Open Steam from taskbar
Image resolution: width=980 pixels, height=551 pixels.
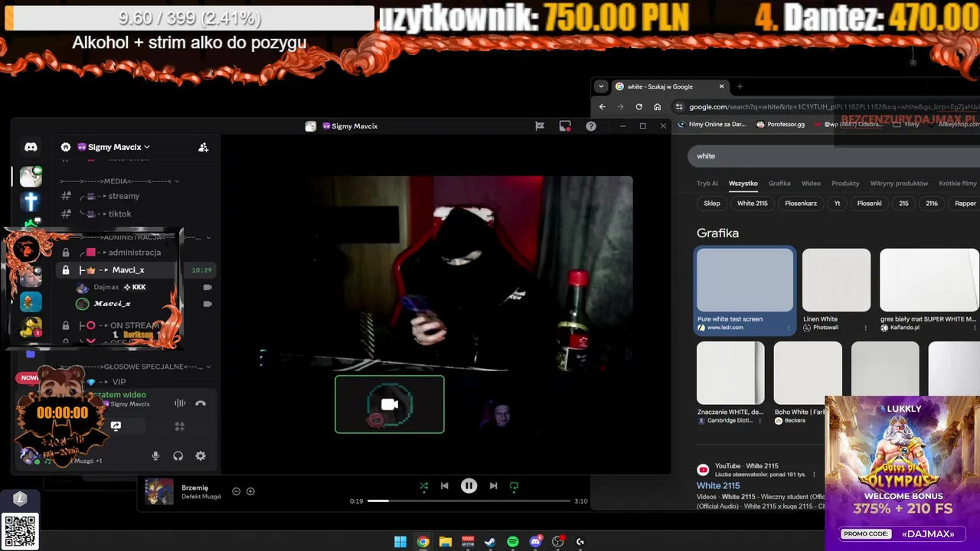[x=490, y=542]
